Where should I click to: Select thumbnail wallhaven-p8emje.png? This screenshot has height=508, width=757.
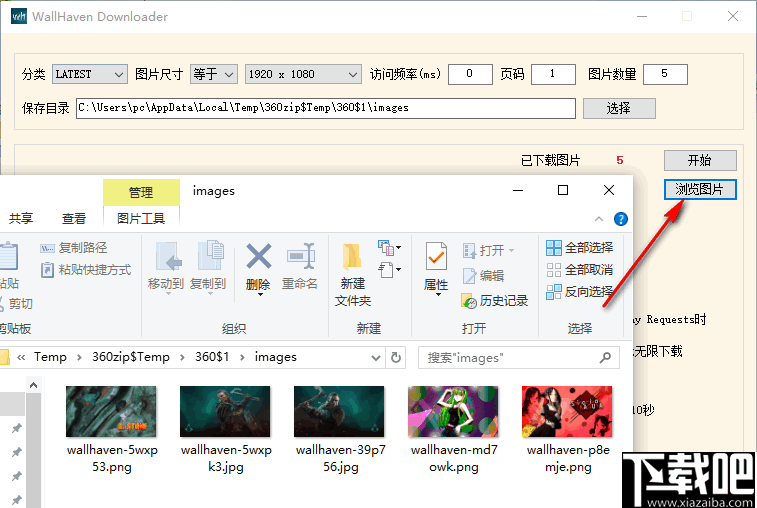tap(567, 411)
